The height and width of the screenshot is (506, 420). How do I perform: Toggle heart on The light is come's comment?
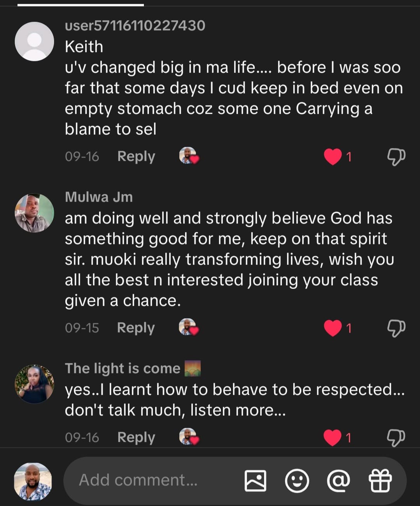point(333,438)
